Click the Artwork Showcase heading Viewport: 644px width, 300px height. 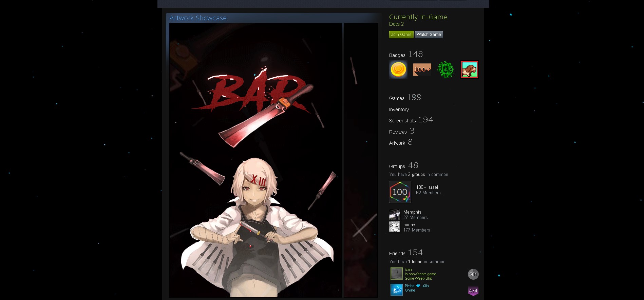(x=198, y=18)
